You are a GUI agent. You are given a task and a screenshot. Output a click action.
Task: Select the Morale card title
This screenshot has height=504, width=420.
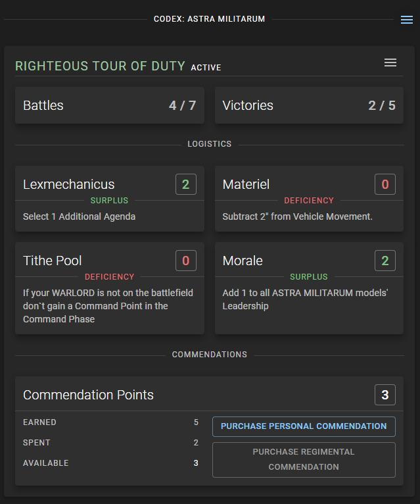pos(243,261)
